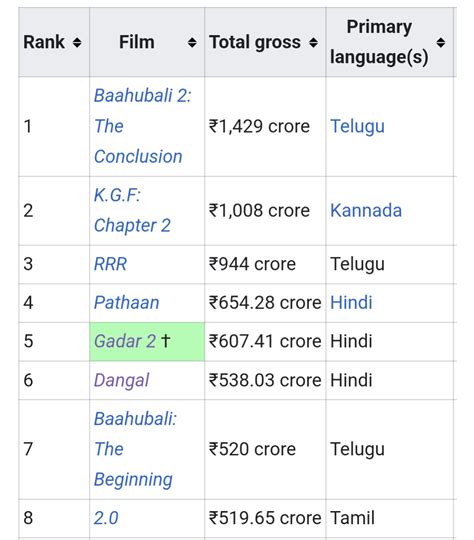This screenshot has width=474, height=540.
Task: Open Baahubali: The Beginning link
Action: [135, 449]
